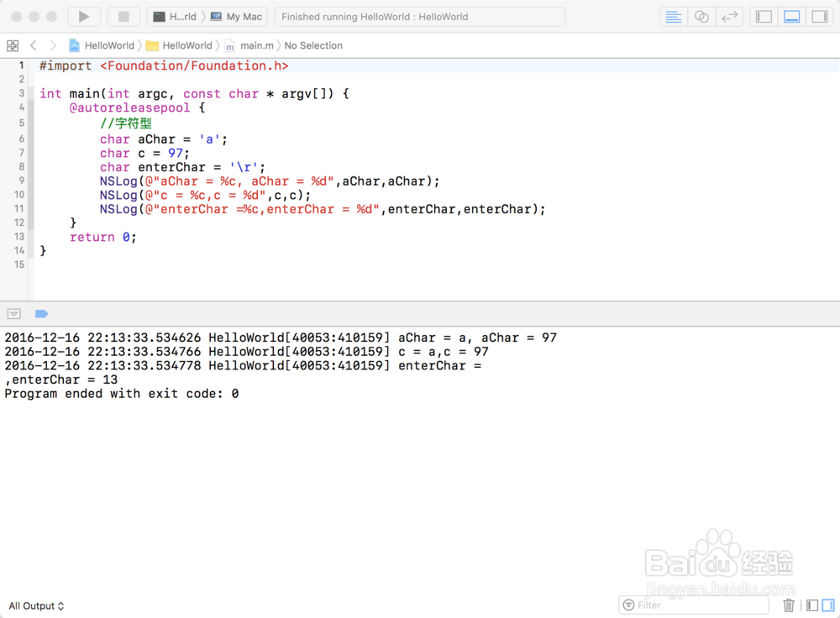
Task: Click console output line c = a,c = 97
Action: pyautogui.click(x=246, y=352)
